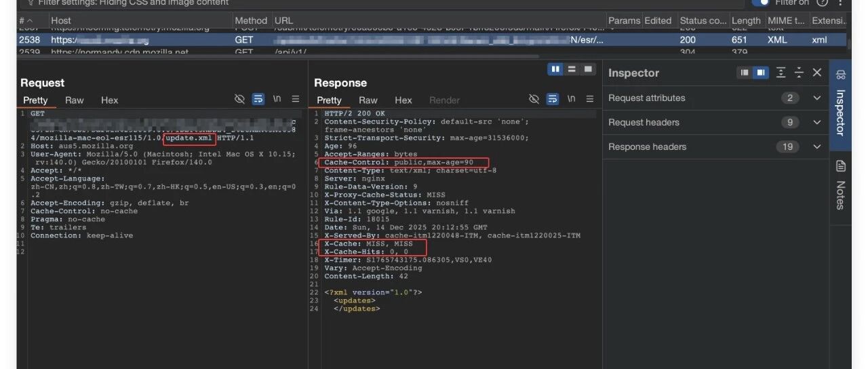Click Connection: keep-alive line in Request
The width and height of the screenshot is (868, 369).
coord(81,235)
